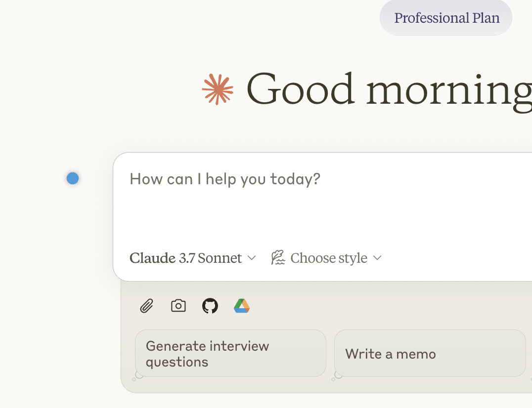The image size is (532, 408).
Task: Choose the Write a memo prompt
Action: (430, 353)
